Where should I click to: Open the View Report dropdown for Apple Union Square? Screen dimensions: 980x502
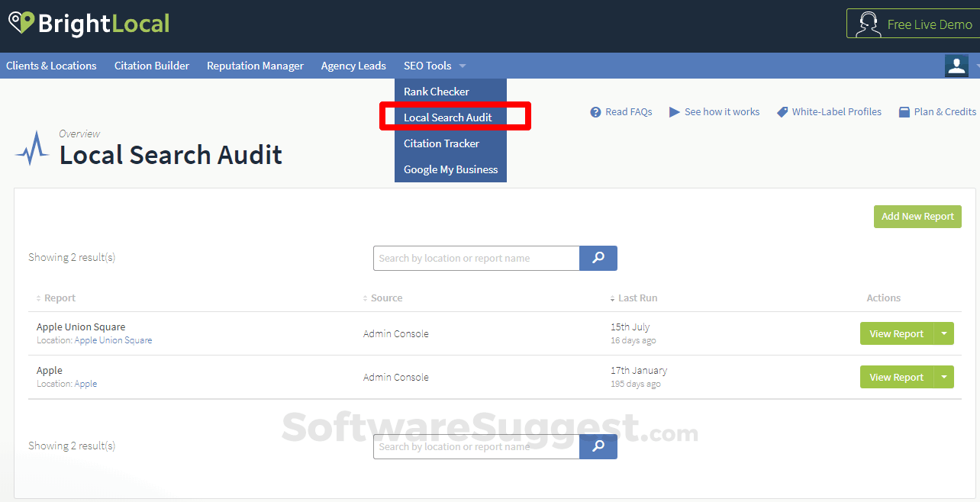(944, 333)
